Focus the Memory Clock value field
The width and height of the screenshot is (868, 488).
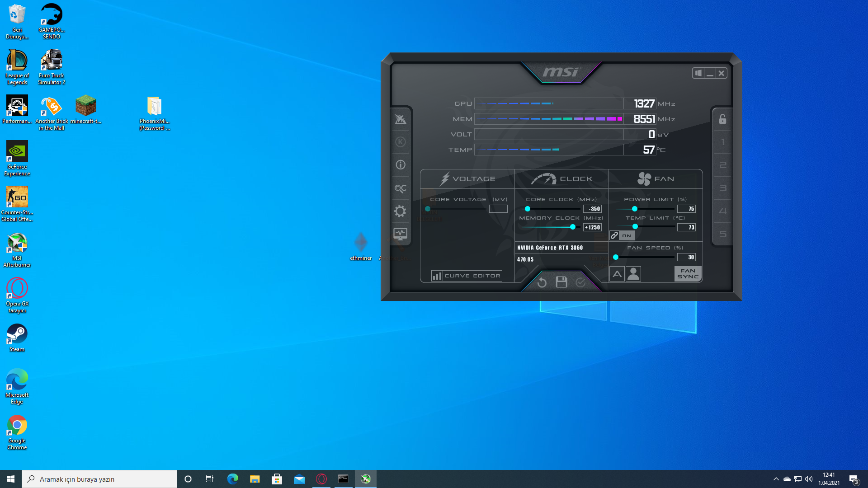(x=592, y=227)
